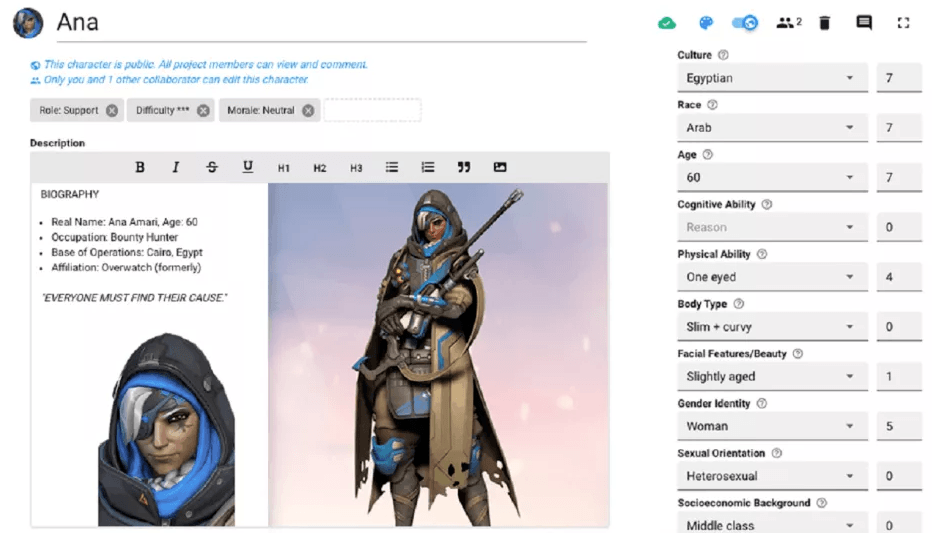The image size is (935, 533).
Task: Click the Facial Features/Beauty help icon
Action: point(798,354)
